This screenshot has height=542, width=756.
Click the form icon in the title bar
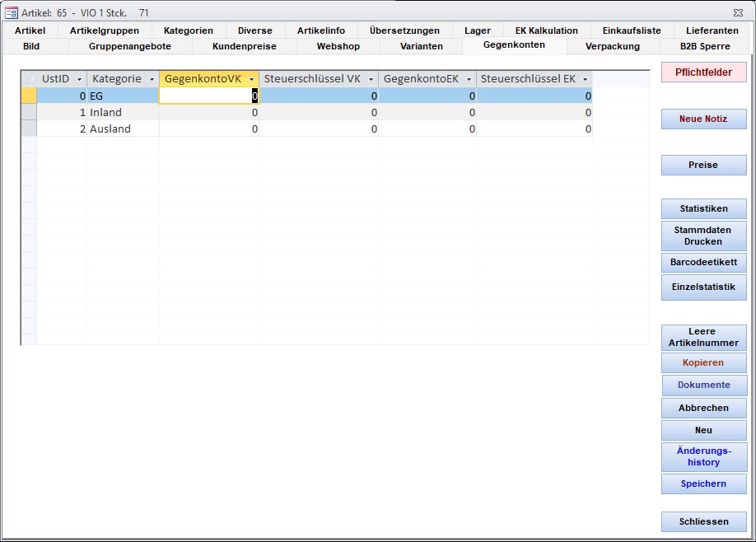click(12, 12)
